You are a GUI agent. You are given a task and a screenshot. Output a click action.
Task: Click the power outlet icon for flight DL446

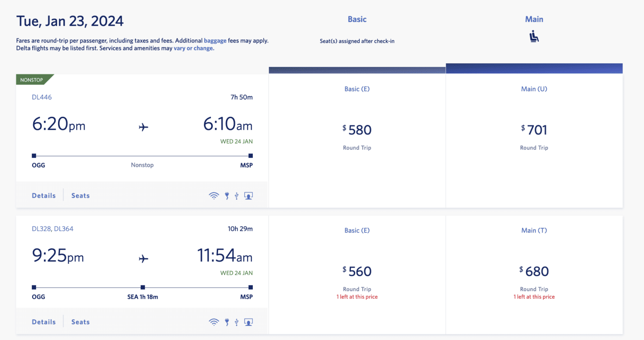pos(226,196)
